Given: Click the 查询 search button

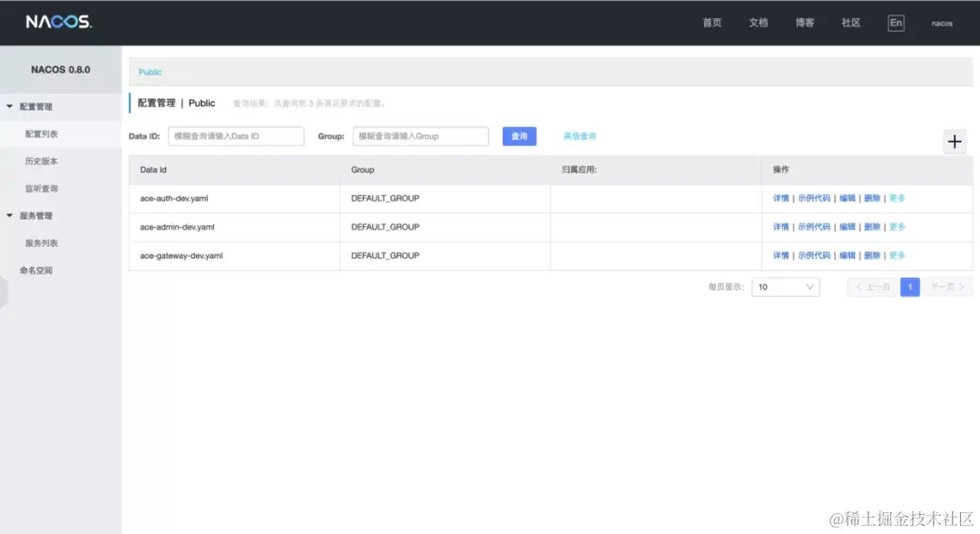Looking at the screenshot, I should click(518, 135).
